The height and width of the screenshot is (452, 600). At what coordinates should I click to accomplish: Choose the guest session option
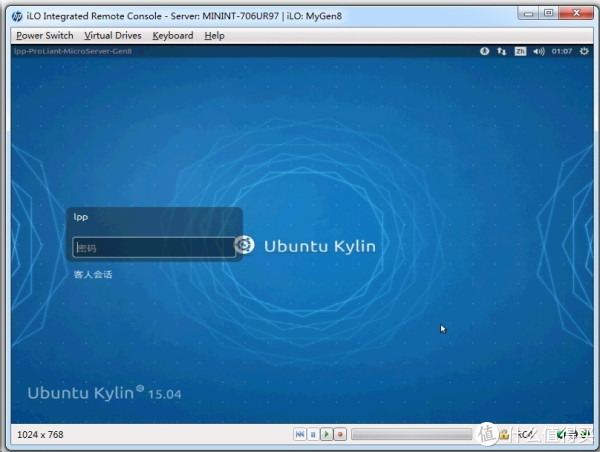point(93,274)
